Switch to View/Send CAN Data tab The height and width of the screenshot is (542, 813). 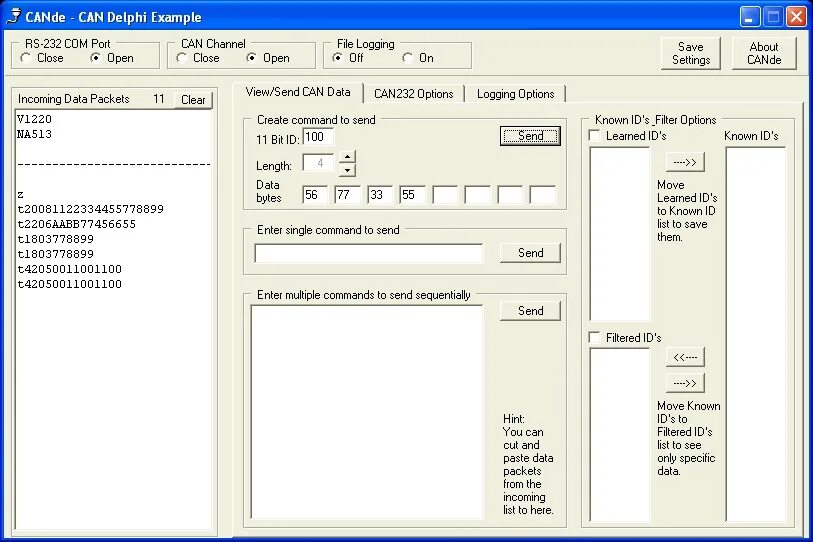click(298, 92)
